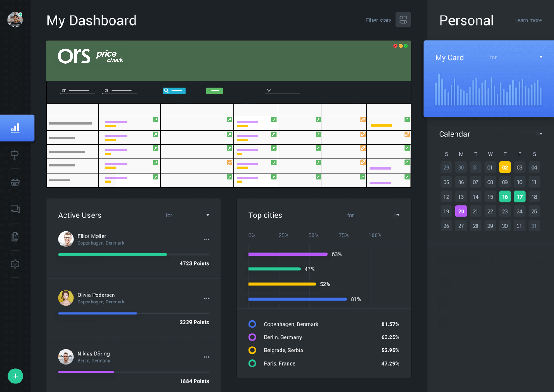The image size is (554, 392).
Task: Click the My Card bar chart
Action: [488, 90]
